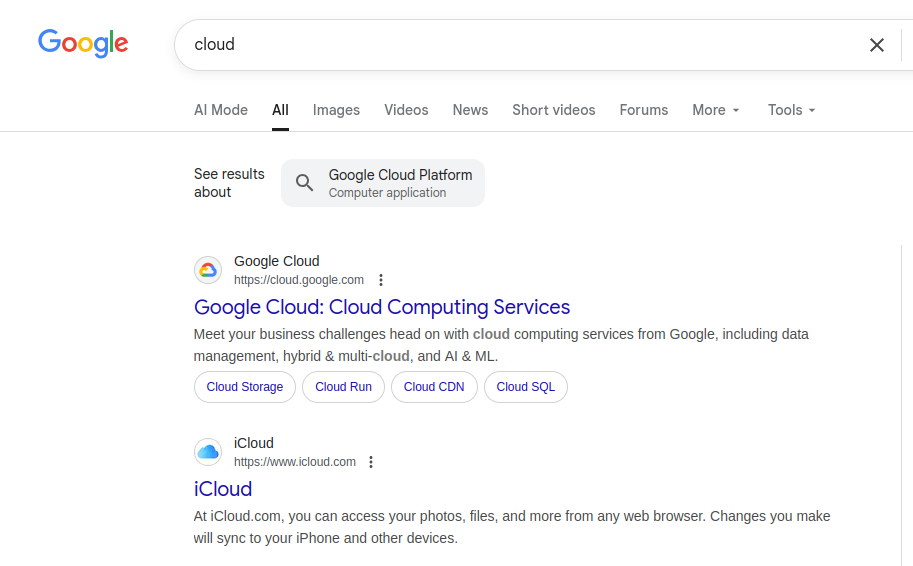Select the News tab

(x=470, y=110)
